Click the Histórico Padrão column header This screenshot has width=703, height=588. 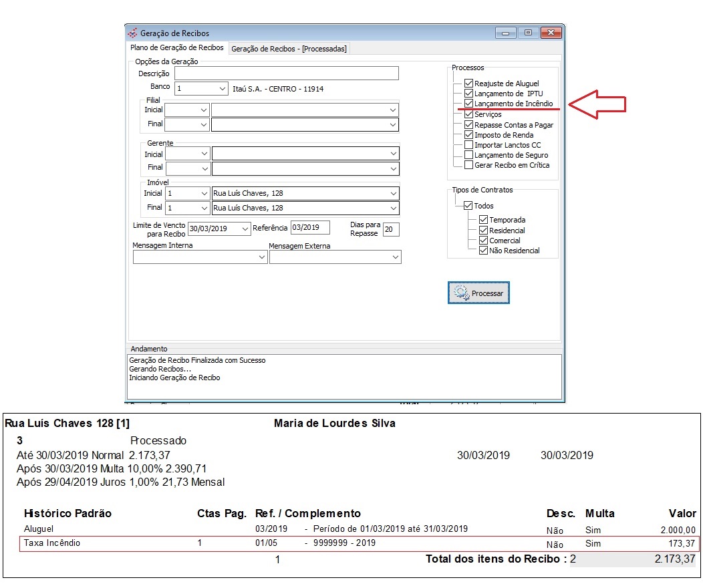click(67, 514)
